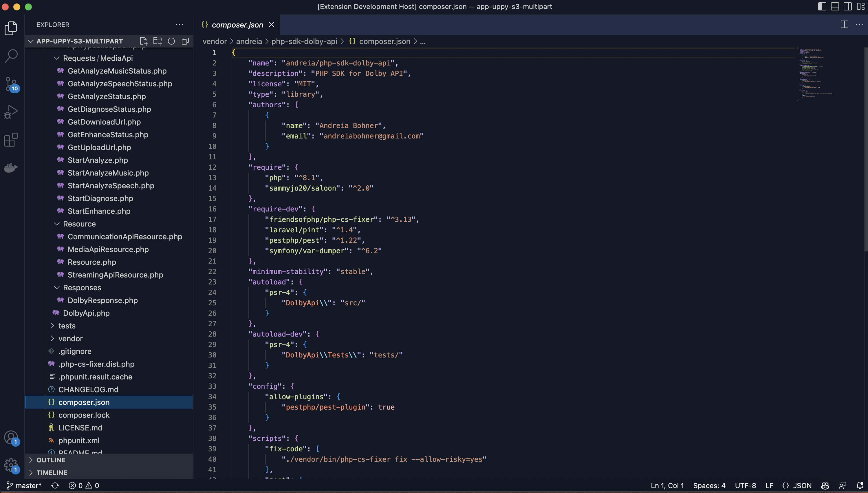
Task: Expand the vendor folder in Explorer
Action: [70, 339]
